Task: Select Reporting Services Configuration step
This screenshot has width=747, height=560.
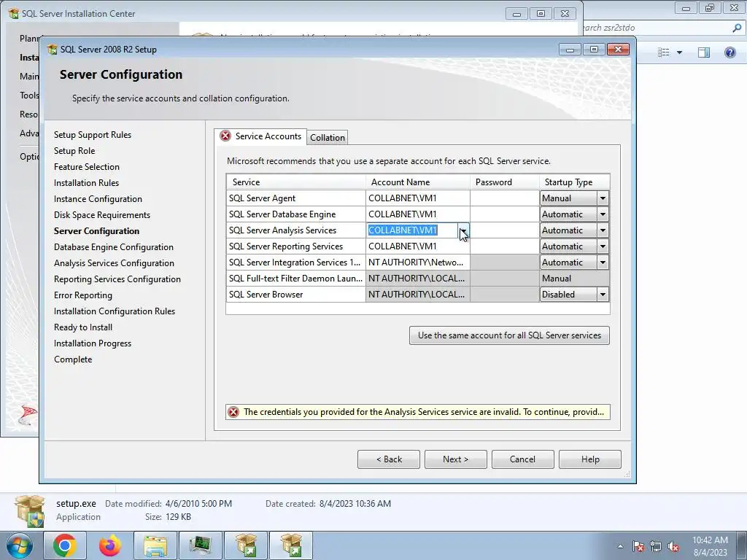Action: pos(117,279)
